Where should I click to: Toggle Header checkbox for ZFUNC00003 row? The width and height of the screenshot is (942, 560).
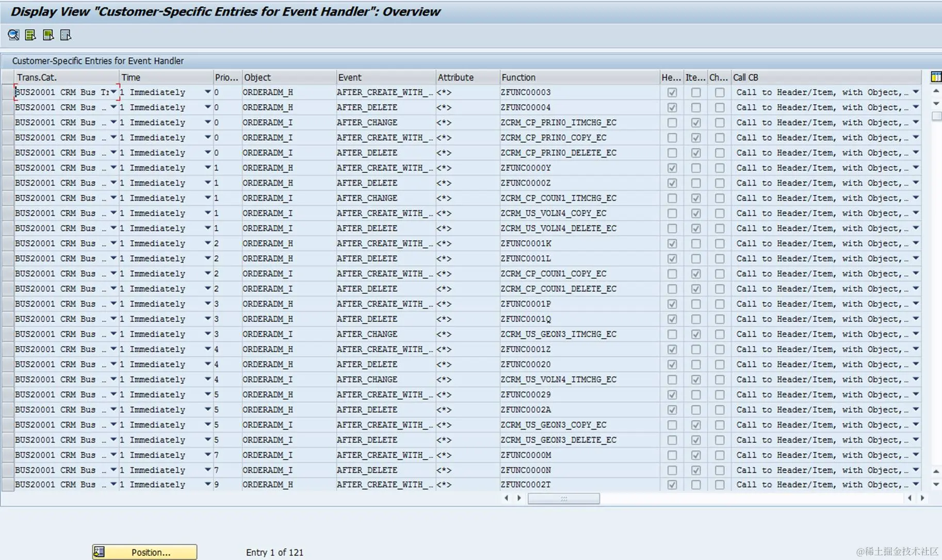pyautogui.click(x=672, y=92)
